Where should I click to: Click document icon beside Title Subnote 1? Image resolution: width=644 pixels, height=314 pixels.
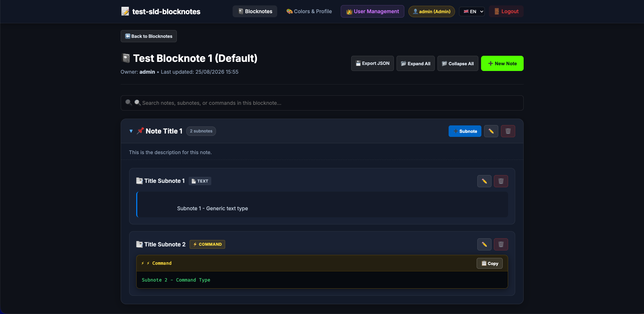point(139,181)
